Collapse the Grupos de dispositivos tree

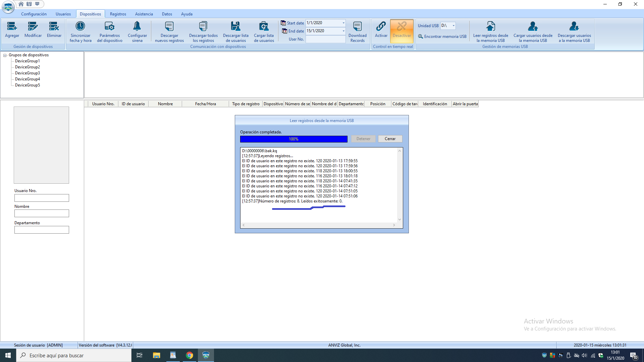[x=5, y=55]
